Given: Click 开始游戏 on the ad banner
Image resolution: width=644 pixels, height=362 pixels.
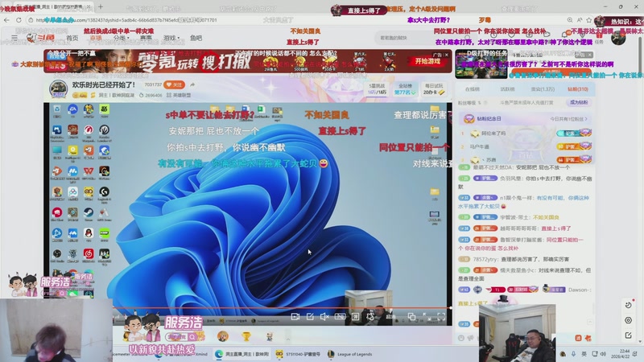Looking at the screenshot, I should click(x=427, y=61).
